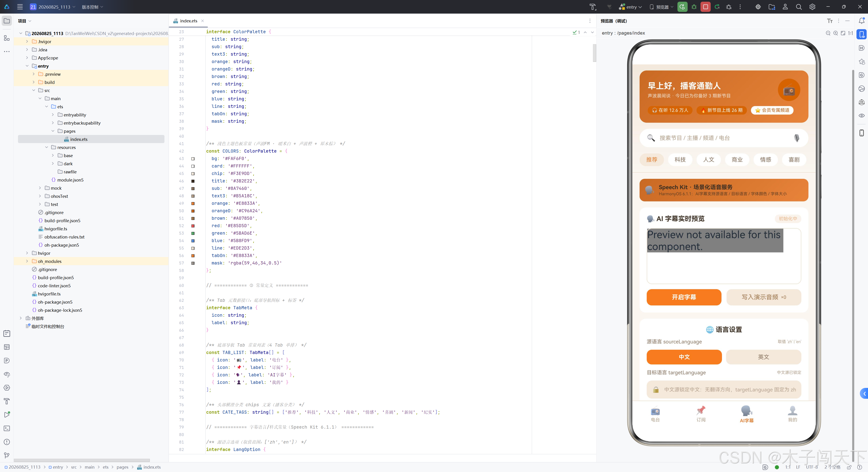Click the radio avatar icon in greeting card
Screen dimensions: 868x472
(x=789, y=90)
